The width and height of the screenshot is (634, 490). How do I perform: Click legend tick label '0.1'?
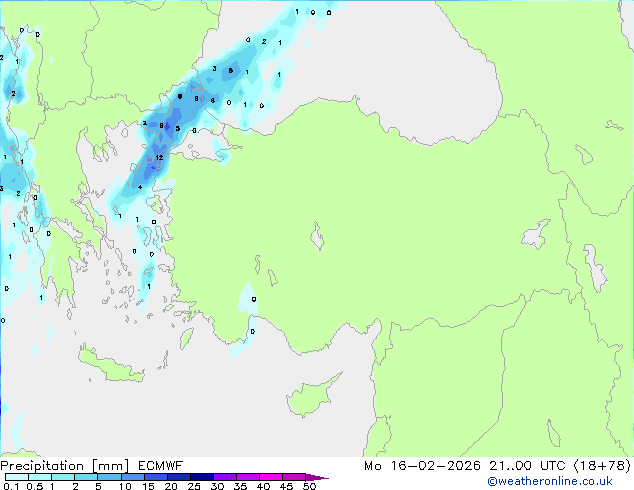point(12,486)
